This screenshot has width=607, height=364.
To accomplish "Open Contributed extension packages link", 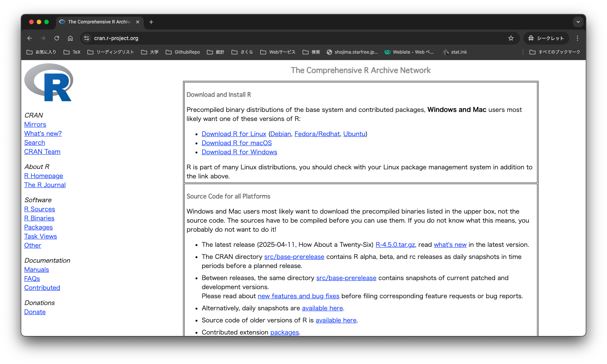I will click(284, 332).
